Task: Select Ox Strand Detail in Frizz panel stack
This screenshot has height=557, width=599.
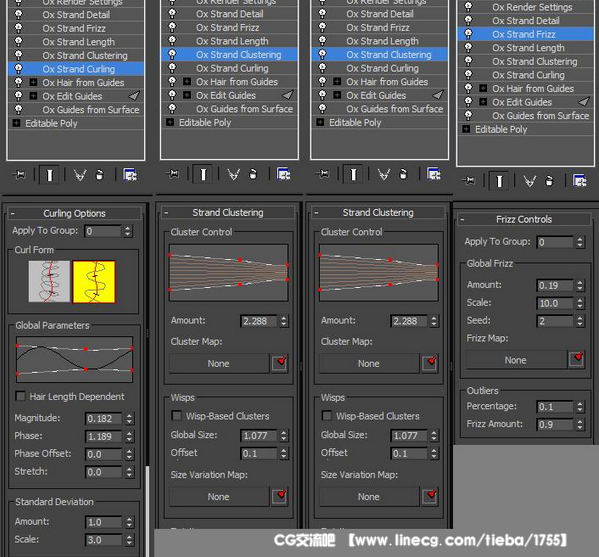Action: point(526,21)
